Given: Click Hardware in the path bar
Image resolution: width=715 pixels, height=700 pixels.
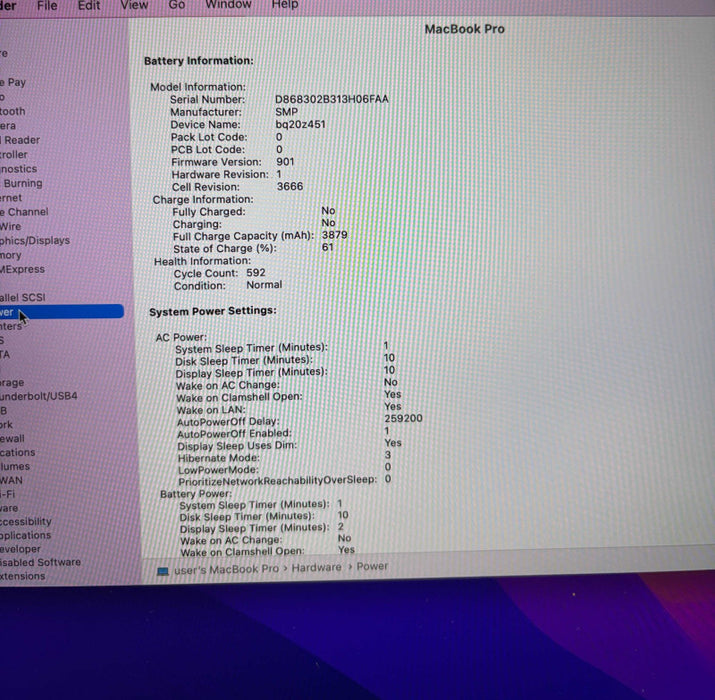Looking at the screenshot, I should click(316, 567).
